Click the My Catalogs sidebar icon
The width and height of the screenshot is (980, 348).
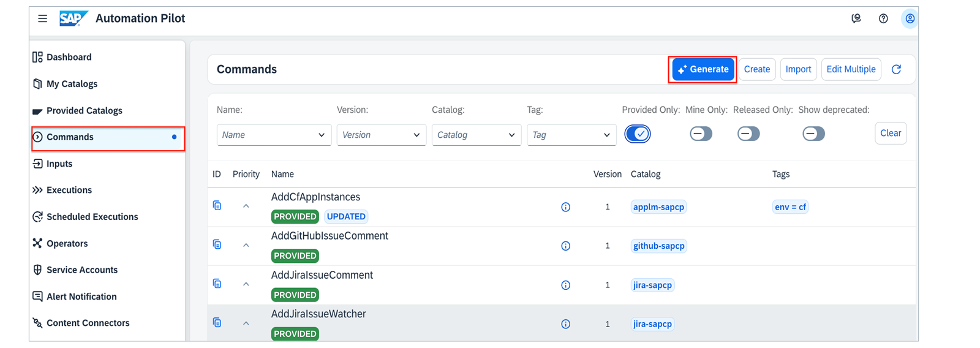click(37, 84)
